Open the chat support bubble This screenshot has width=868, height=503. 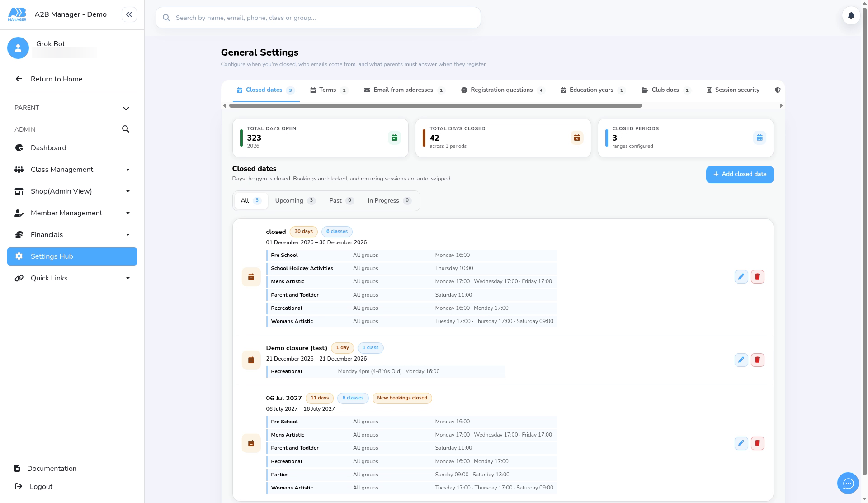pos(848,484)
